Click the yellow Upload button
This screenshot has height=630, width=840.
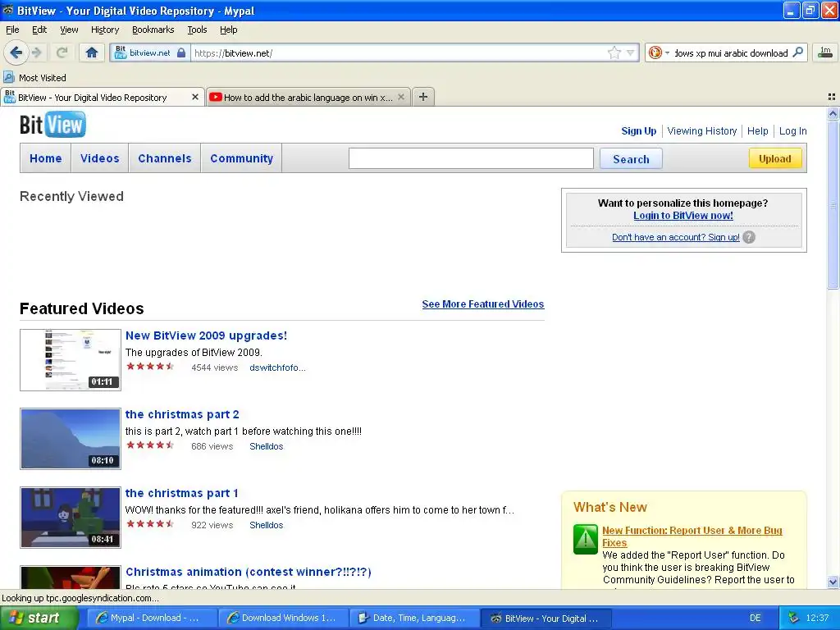click(x=774, y=158)
